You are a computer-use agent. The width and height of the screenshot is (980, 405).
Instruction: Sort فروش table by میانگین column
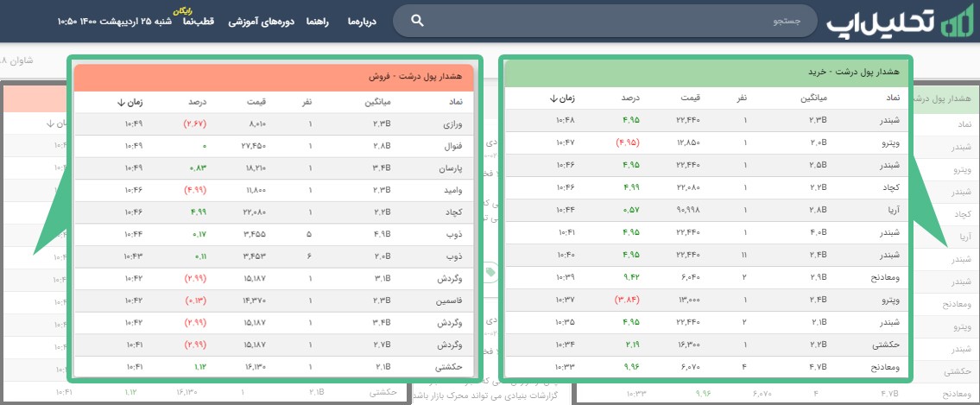(377, 103)
